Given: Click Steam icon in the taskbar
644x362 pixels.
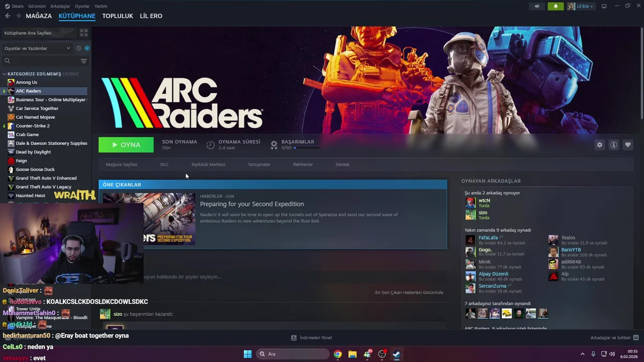Looking at the screenshot, I should 396,354.
